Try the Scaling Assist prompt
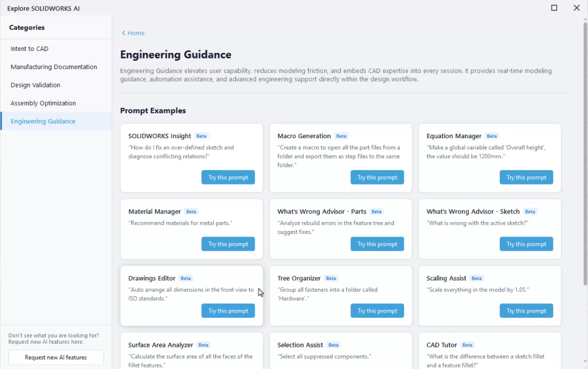588x369 pixels. (526, 311)
